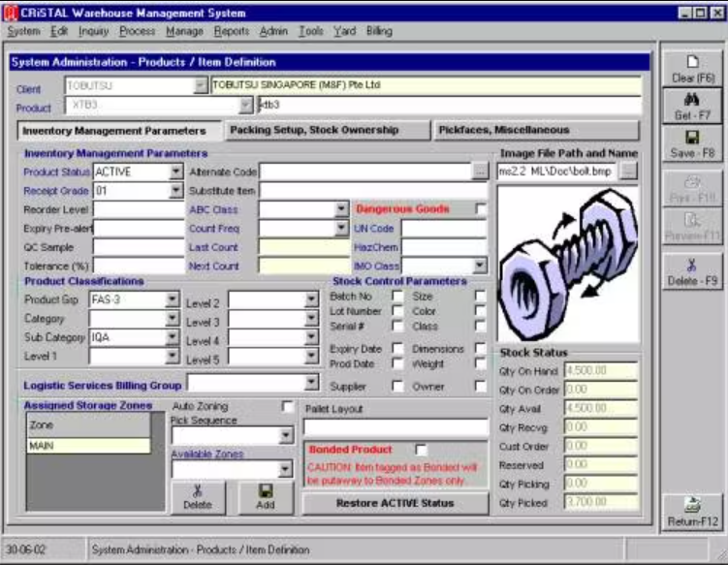Screen dimensions: 728x565
Task: Open the System menu
Action: (x=23, y=31)
